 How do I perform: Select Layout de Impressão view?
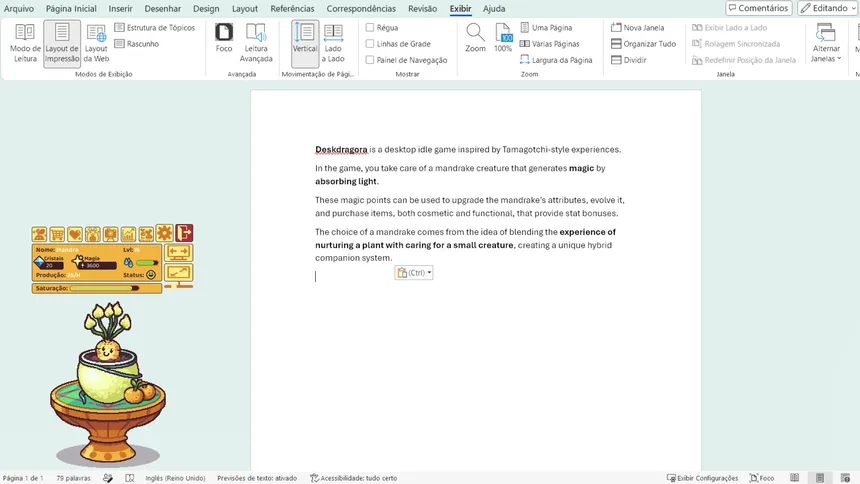click(x=62, y=43)
